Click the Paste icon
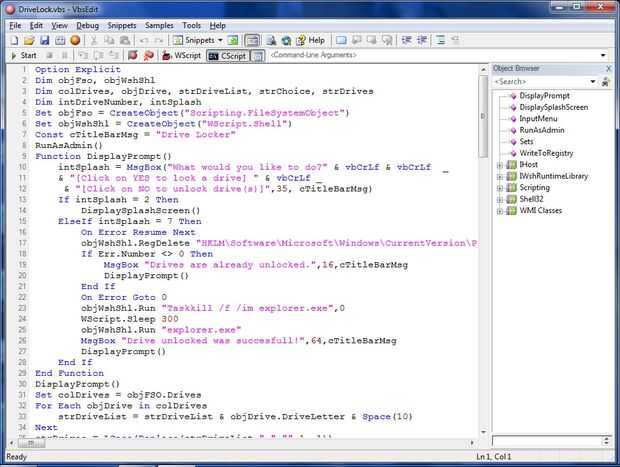The height and width of the screenshot is (467, 620). tap(125, 40)
